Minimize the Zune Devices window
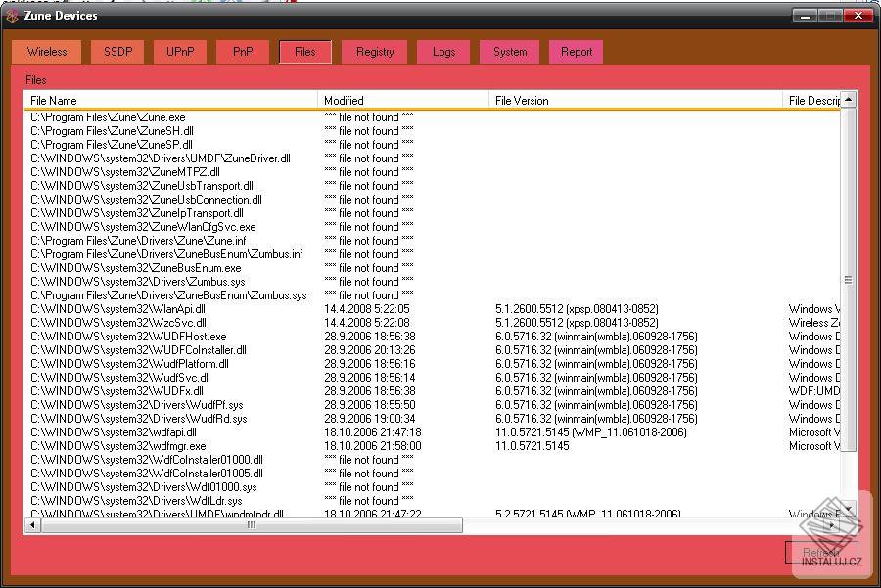This screenshot has height=588, width=881. (x=805, y=16)
